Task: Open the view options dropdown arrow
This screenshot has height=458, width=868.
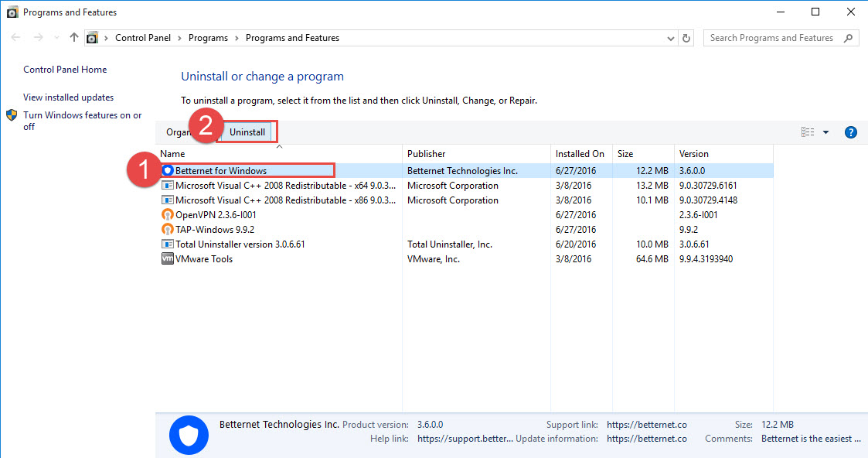Action: click(826, 132)
